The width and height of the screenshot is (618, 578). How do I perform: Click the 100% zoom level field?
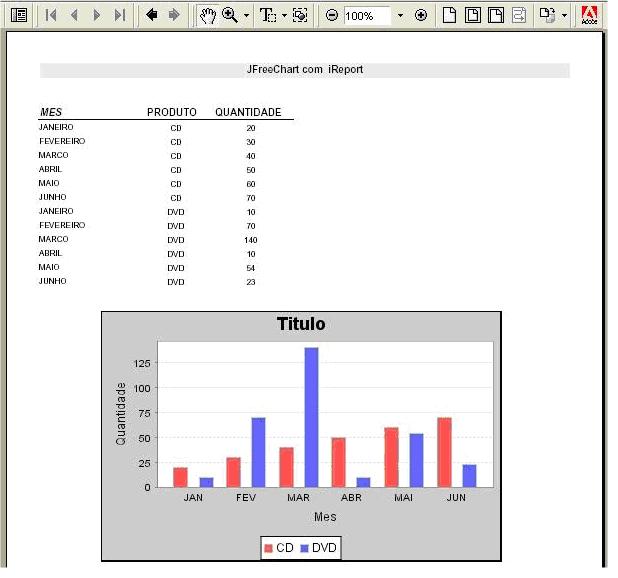[x=367, y=16]
